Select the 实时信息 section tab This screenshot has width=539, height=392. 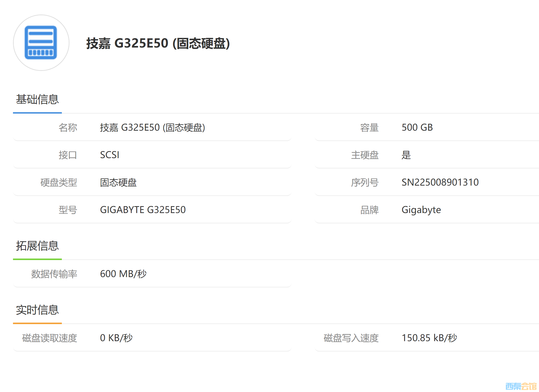coord(37,310)
